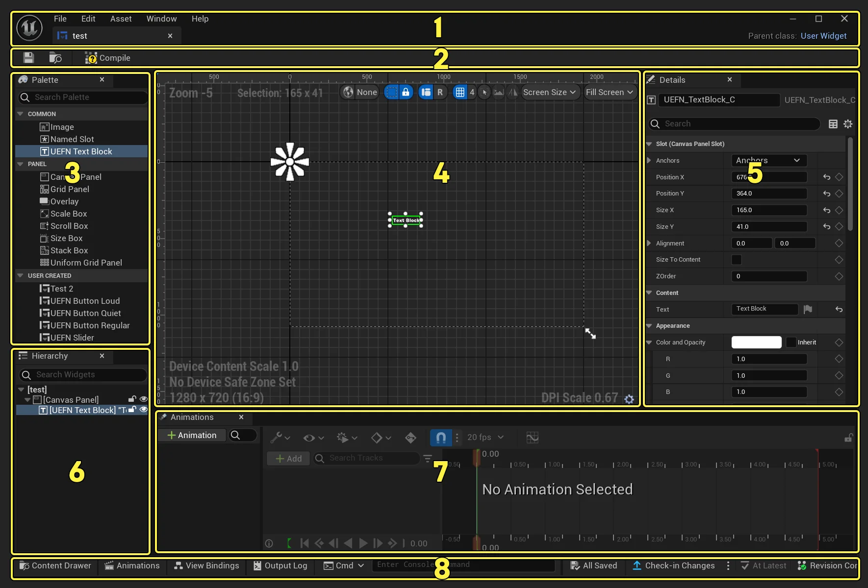Open the User Widget parent class link
Image resolution: width=868 pixels, height=588 pixels.
coord(823,36)
